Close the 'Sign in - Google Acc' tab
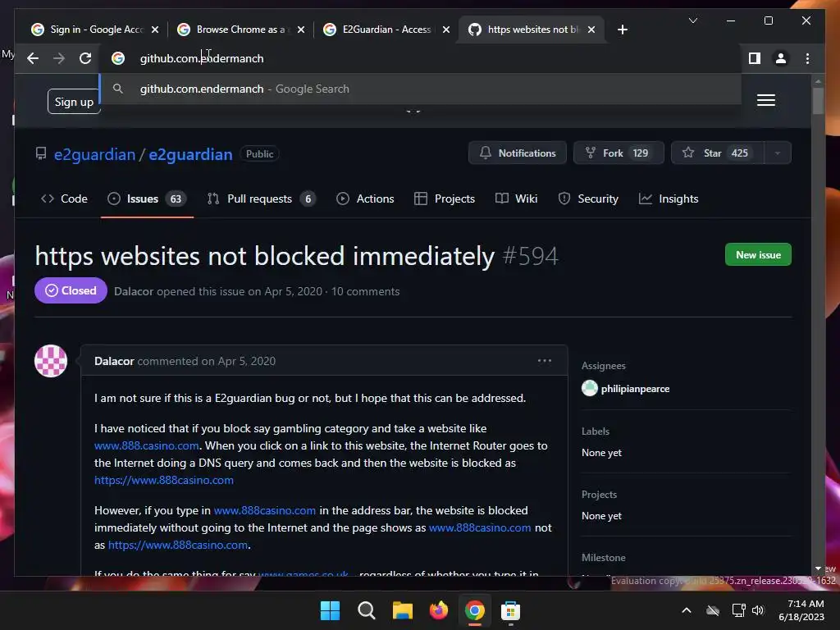 155,30
